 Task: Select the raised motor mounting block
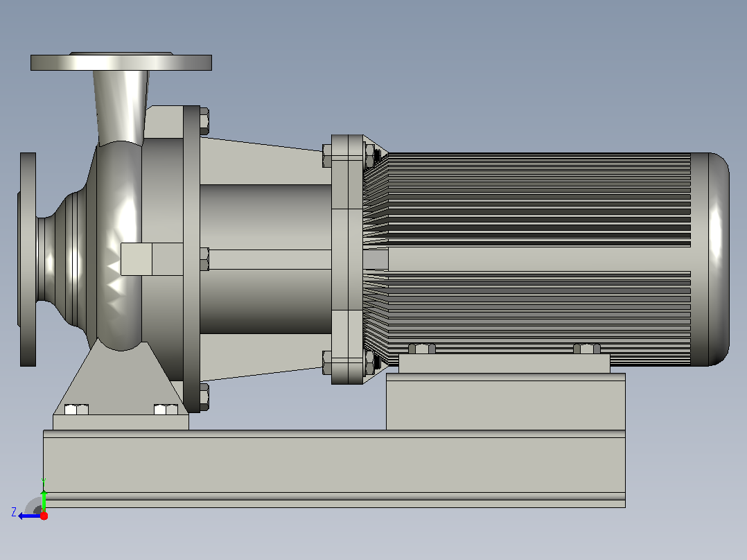(505, 401)
